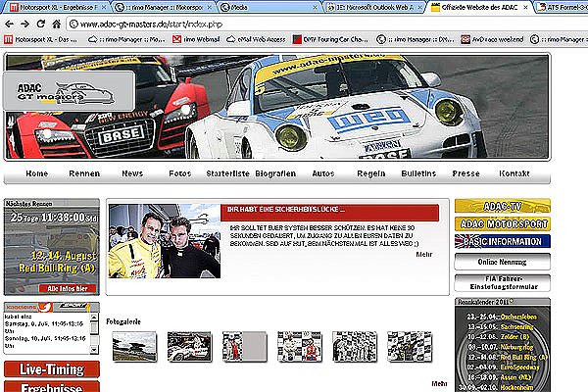Switch to the Microsoft Outlook Web tab
Image resolution: width=588 pixels, height=392 pixels.
pos(374,7)
